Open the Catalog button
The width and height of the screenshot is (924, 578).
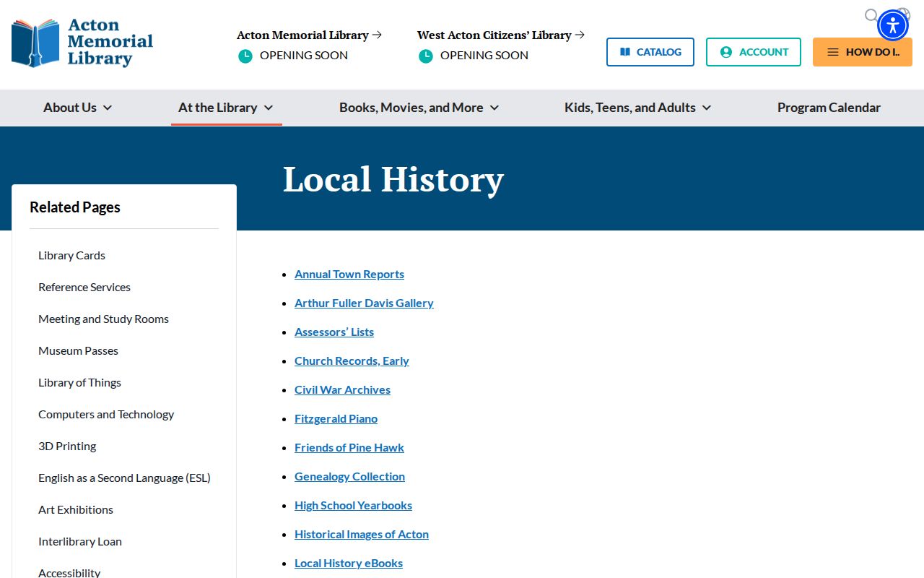coord(650,52)
